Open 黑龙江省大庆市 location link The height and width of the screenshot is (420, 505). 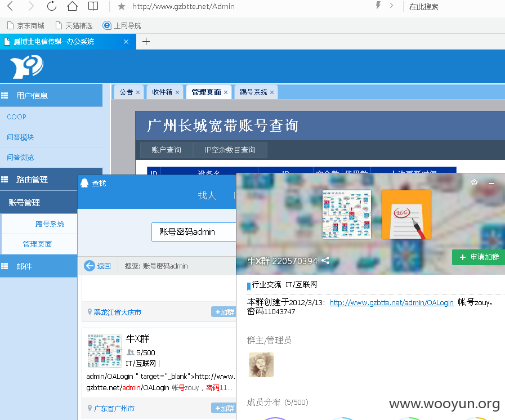(117, 312)
